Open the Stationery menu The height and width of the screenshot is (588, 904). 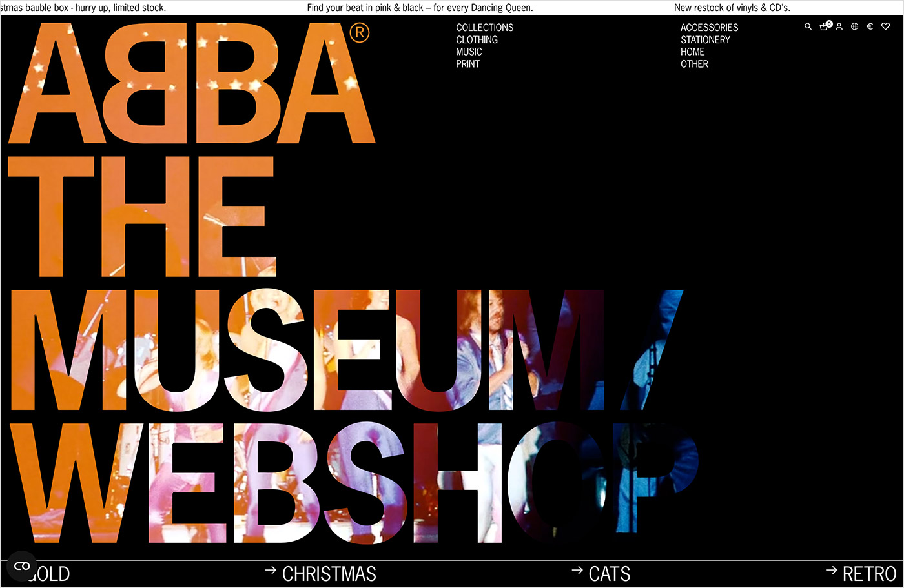coord(705,40)
